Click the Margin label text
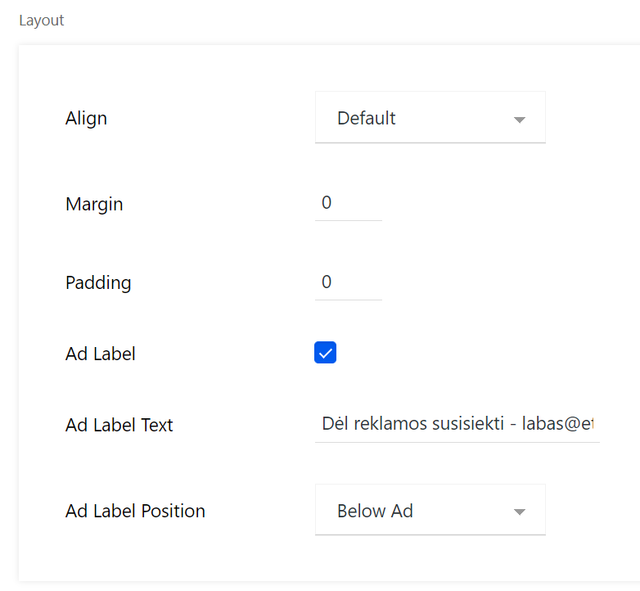This screenshot has height=591, width=640. [94, 204]
